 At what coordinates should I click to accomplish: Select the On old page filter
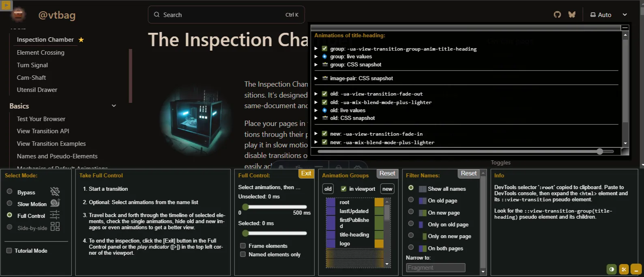click(411, 200)
